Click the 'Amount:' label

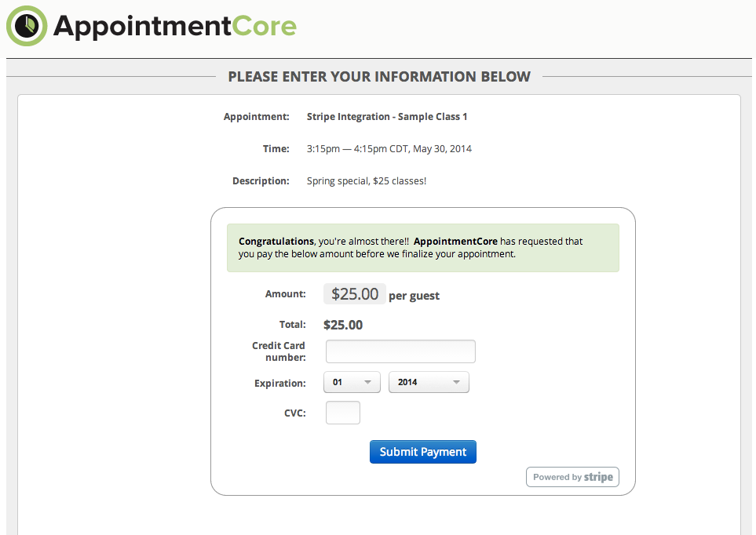(x=286, y=294)
